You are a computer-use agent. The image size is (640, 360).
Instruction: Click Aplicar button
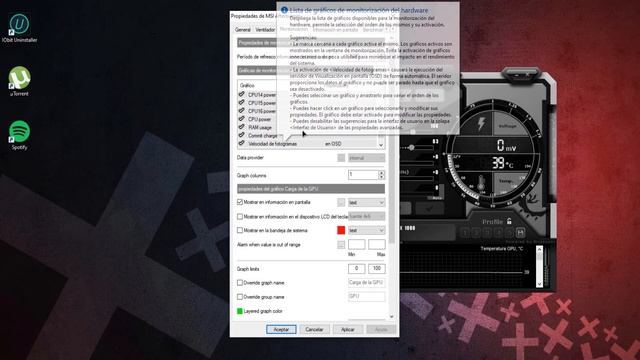(x=348, y=329)
